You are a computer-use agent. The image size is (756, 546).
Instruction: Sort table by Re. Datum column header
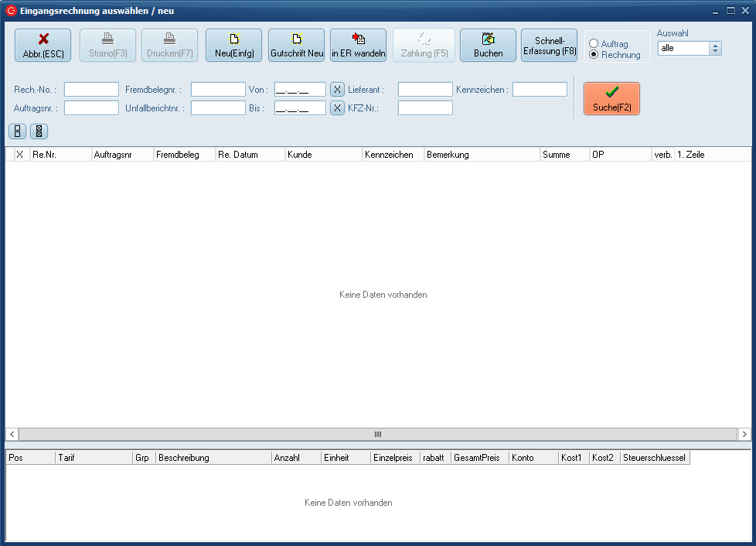tap(250, 155)
